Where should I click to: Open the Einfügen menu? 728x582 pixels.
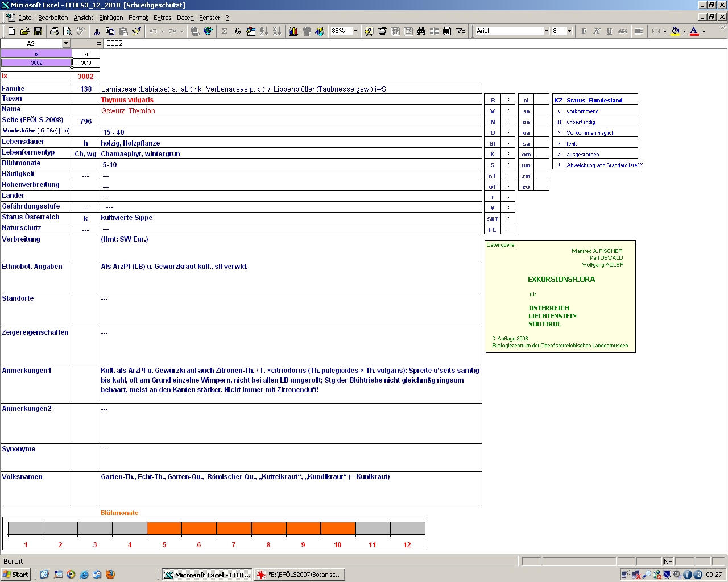coord(111,18)
